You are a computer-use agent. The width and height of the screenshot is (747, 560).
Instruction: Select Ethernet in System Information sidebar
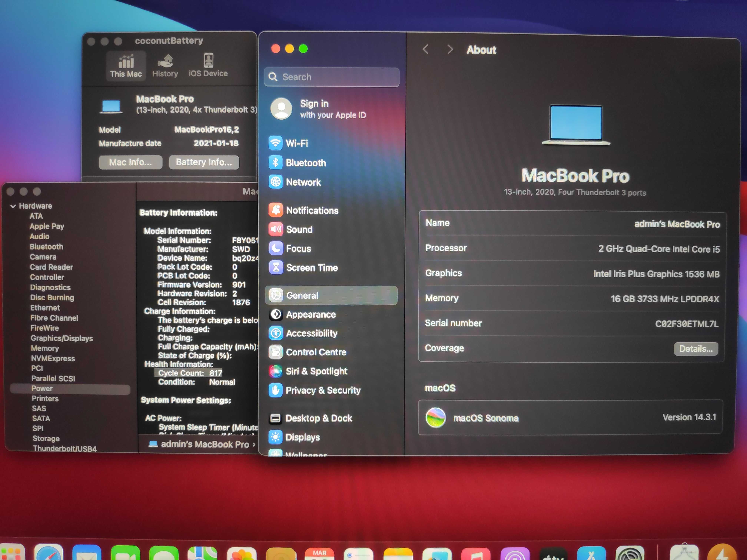45,308
